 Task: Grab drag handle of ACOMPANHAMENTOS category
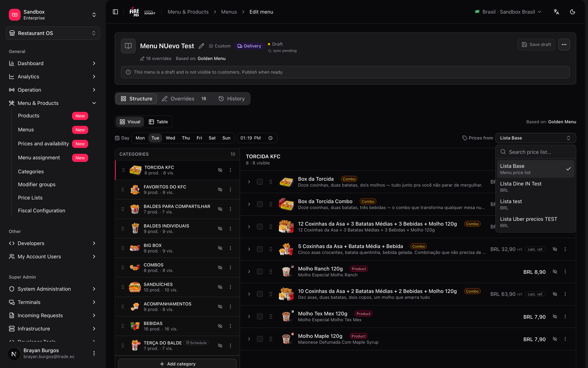pyautogui.click(x=123, y=306)
